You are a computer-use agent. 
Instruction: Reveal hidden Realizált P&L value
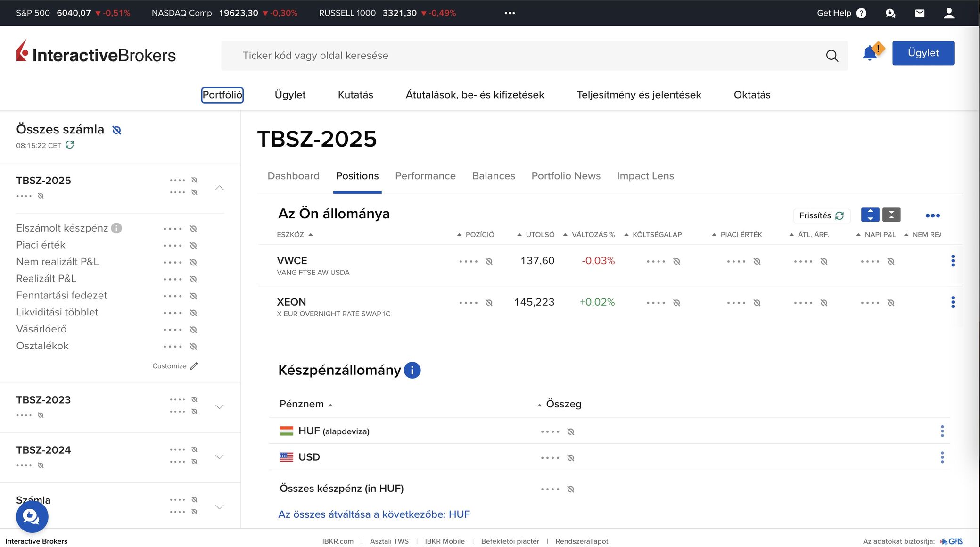[193, 279]
